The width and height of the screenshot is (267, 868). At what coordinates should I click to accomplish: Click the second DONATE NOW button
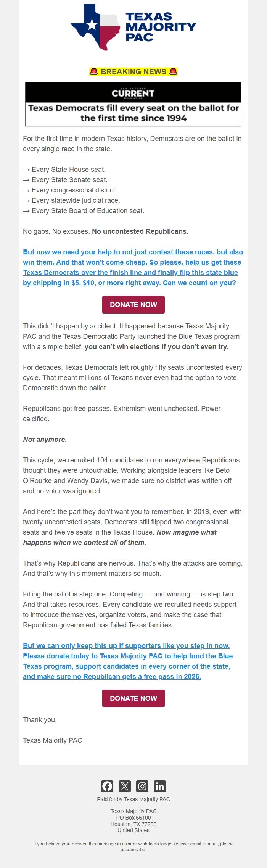coord(133,698)
